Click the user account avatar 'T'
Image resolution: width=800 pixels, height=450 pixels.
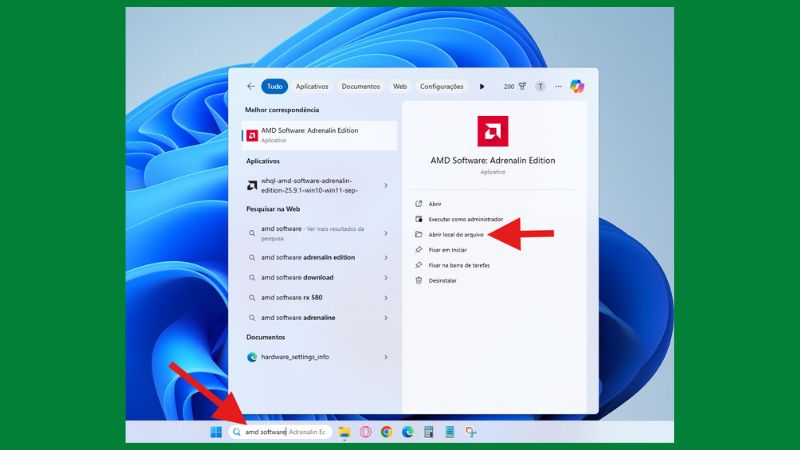coord(540,86)
